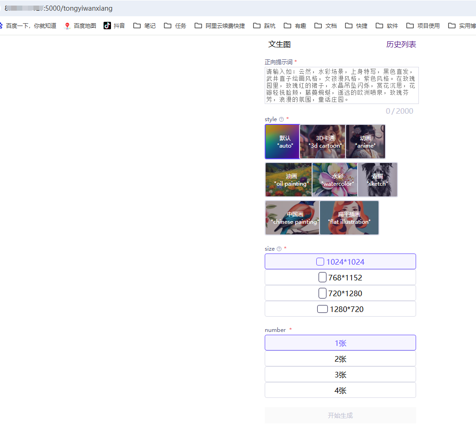Open the 百度一下 bookmark

(x=28, y=26)
